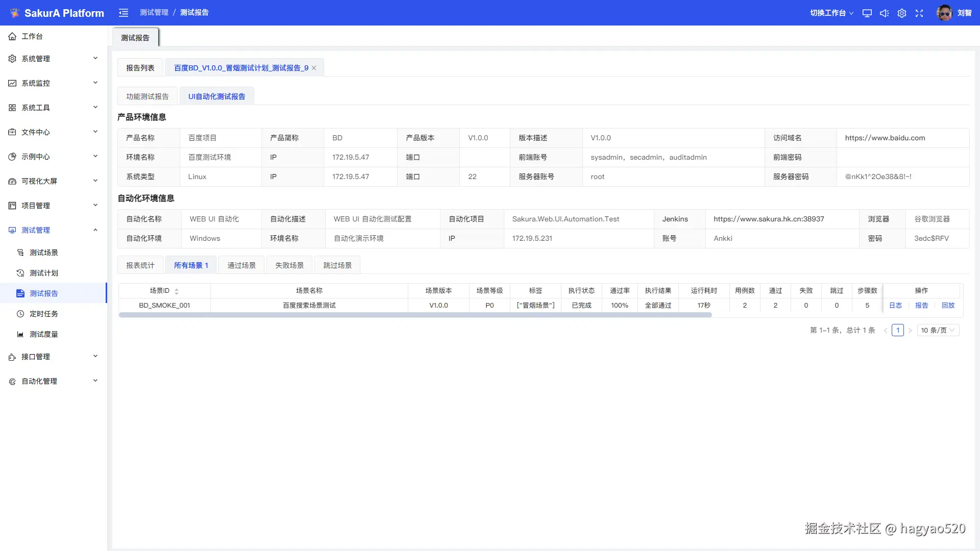980x551 pixels.
Task: Click the monitor screen icon in header
Action: [867, 13]
